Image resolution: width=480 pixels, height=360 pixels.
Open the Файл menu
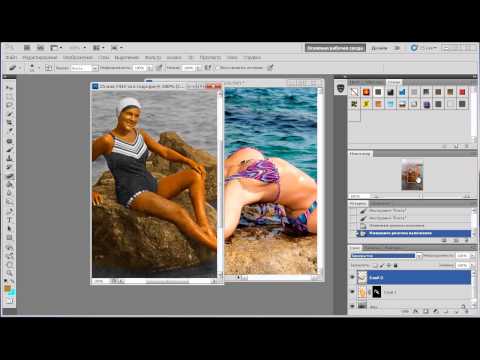pos(11,57)
